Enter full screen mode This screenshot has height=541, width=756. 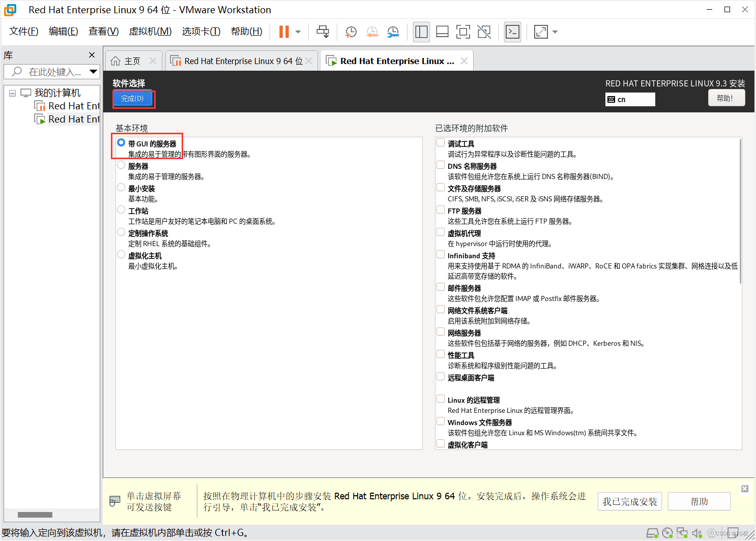pos(463,32)
